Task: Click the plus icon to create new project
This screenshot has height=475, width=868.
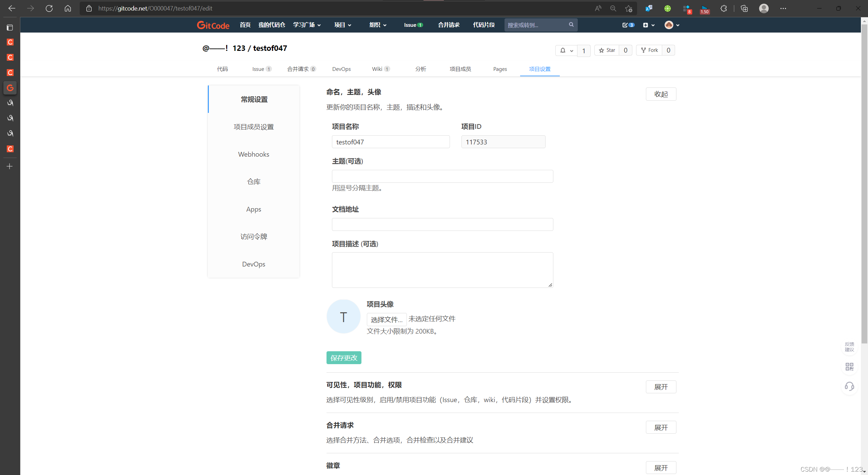Action: pyautogui.click(x=646, y=25)
